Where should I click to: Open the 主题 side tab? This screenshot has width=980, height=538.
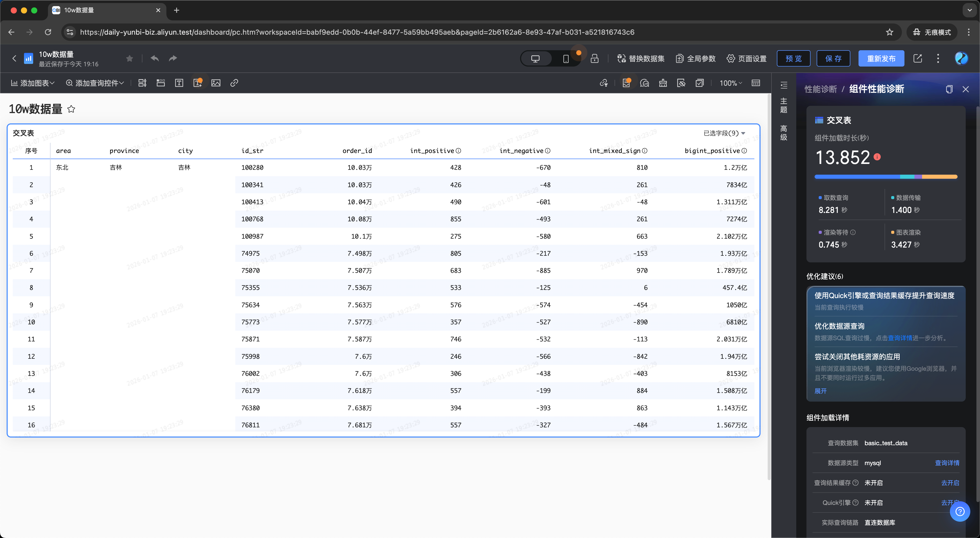784,105
